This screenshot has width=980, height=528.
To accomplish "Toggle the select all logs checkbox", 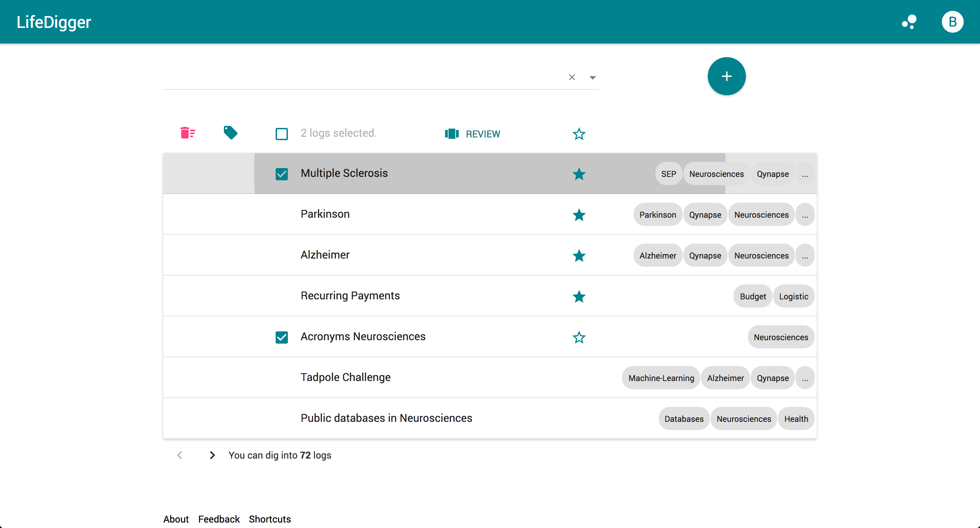I will click(281, 134).
